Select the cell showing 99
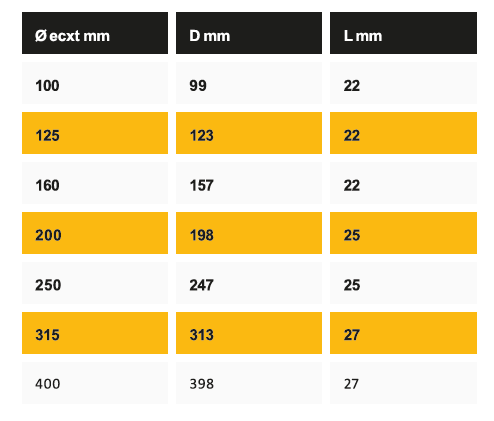494x421 pixels. tap(249, 83)
